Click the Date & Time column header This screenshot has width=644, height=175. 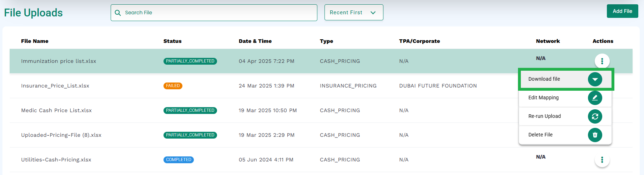coord(255,41)
